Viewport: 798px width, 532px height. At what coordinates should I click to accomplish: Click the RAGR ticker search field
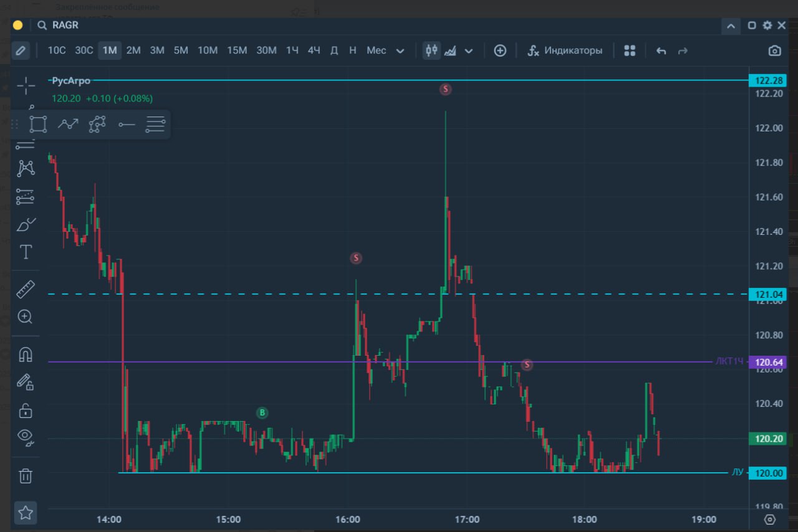65,26
